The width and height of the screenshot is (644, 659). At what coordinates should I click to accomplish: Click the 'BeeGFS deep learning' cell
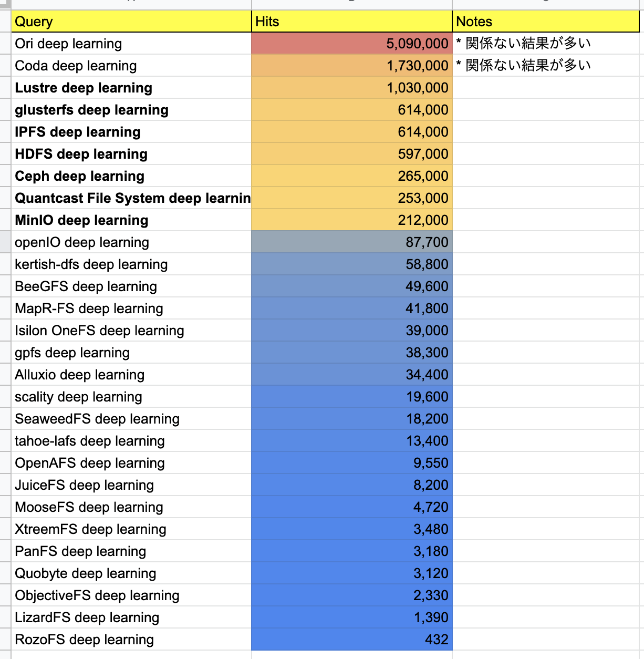pyautogui.click(x=131, y=286)
